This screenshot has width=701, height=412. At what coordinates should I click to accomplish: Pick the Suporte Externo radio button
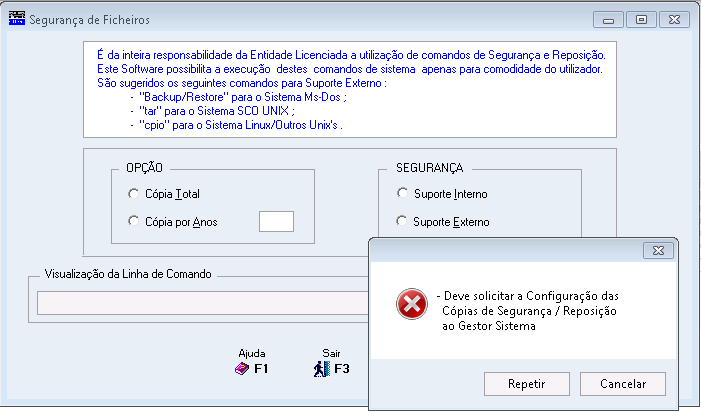(402, 221)
